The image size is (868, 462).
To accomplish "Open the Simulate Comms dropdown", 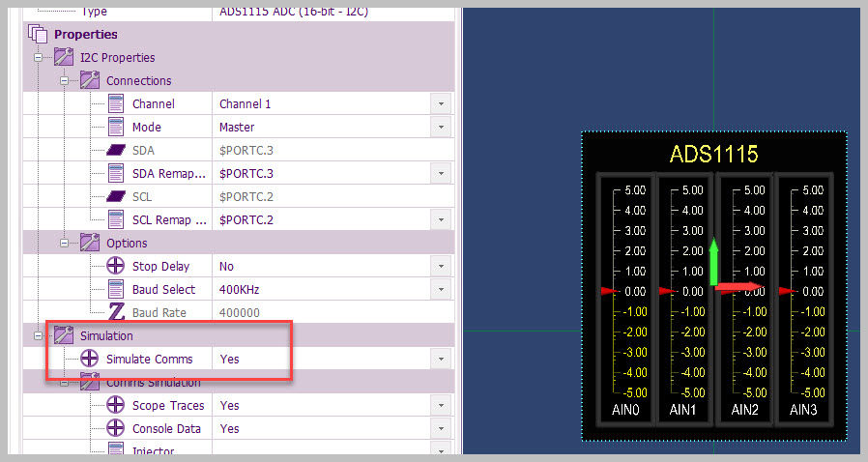I will click(x=441, y=360).
